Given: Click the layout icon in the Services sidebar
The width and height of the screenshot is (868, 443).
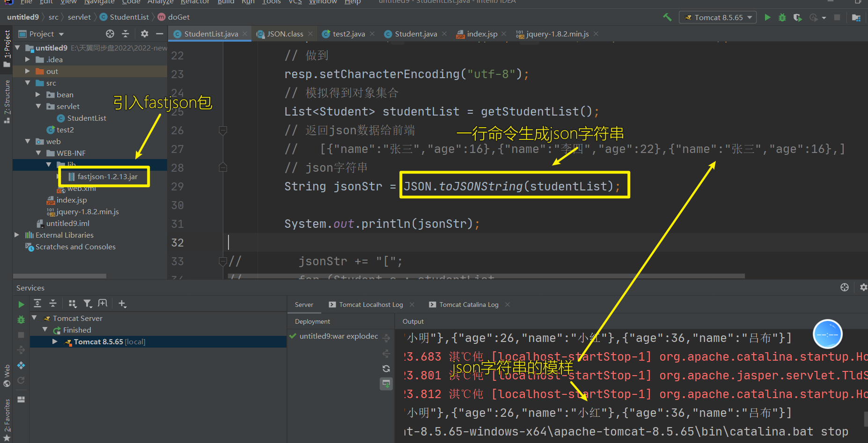Looking at the screenshot, I should (21, 399).
